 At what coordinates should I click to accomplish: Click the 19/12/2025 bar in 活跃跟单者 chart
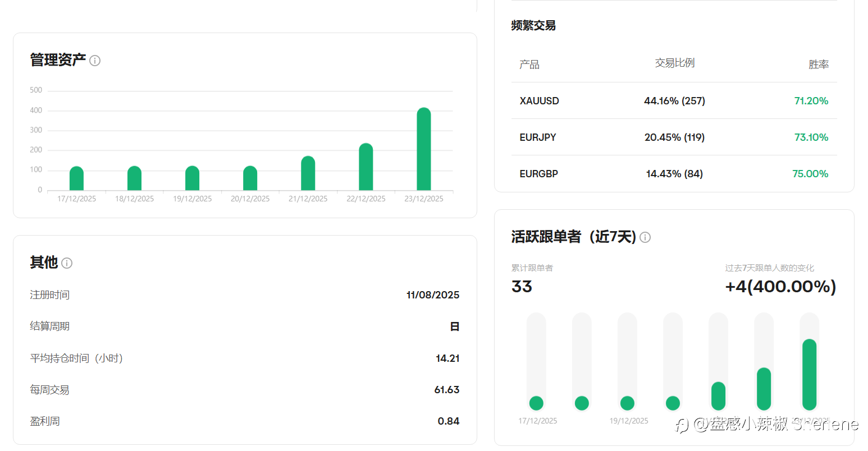point(627,403)
